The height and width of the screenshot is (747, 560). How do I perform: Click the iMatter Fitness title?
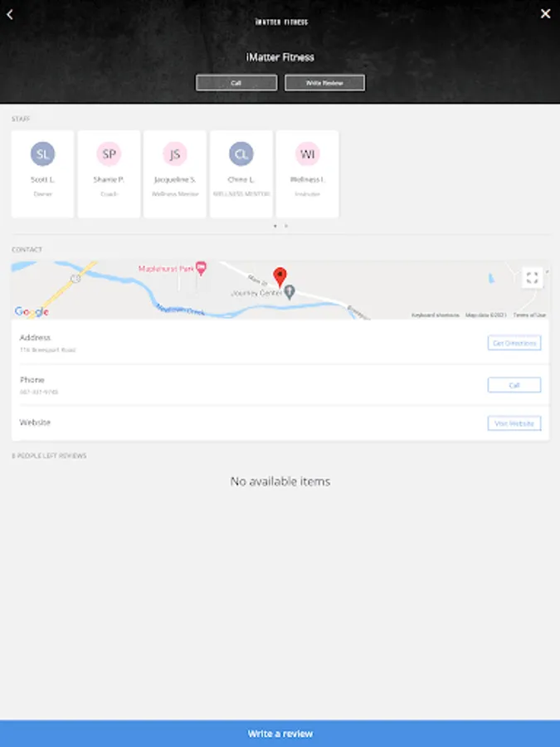280,57
